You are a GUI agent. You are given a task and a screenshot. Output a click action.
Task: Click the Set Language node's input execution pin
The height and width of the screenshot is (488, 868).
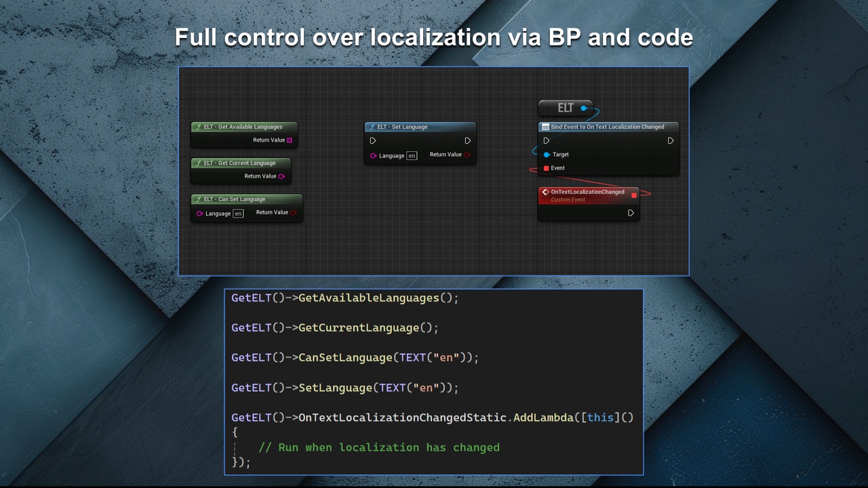[372, 141]
